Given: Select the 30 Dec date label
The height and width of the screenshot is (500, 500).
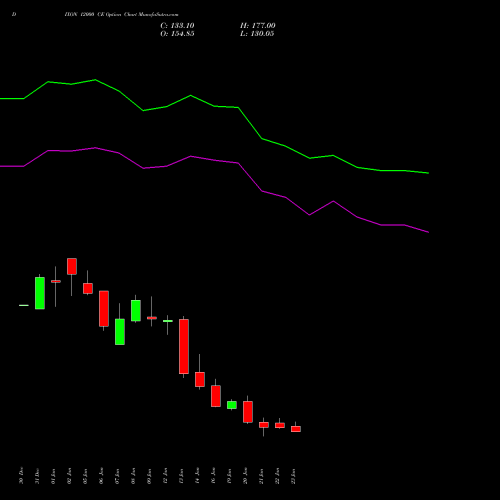Looking at the screenshot, I should (21, 476).
